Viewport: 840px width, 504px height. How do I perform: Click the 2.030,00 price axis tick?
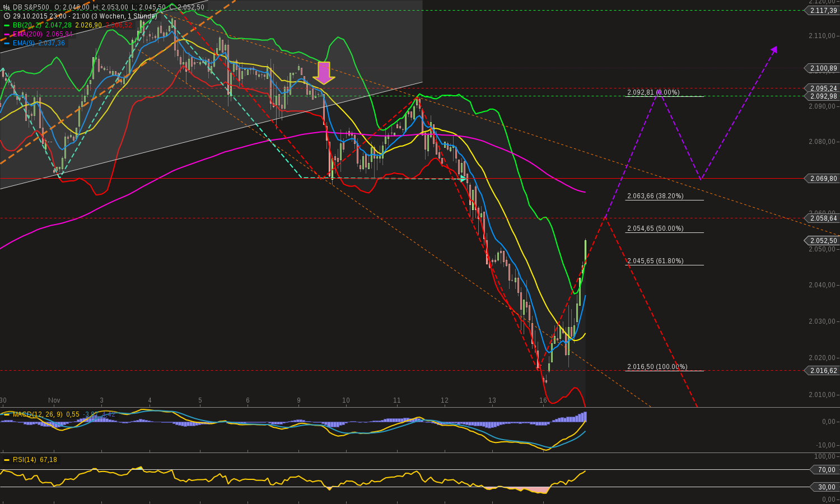[x=823, y=321]
